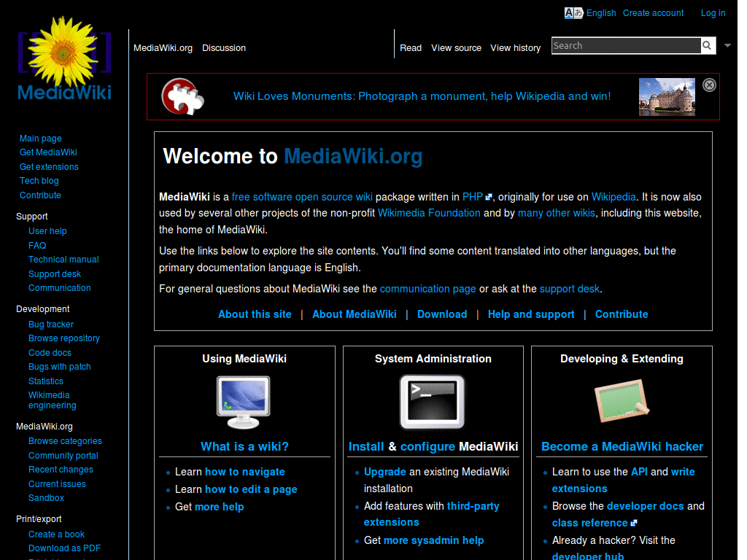
Task: Open the View history tab
Action: click(516, 48)
